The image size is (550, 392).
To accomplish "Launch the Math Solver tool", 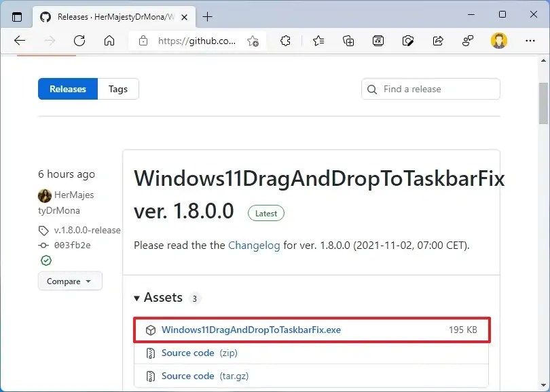I will click(x=378, y=41).
